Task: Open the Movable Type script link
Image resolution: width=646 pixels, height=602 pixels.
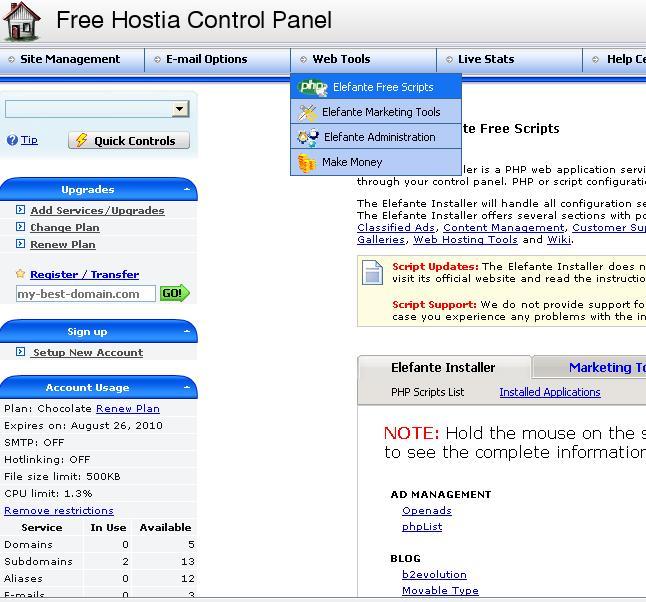Action: tap(440, 590)
